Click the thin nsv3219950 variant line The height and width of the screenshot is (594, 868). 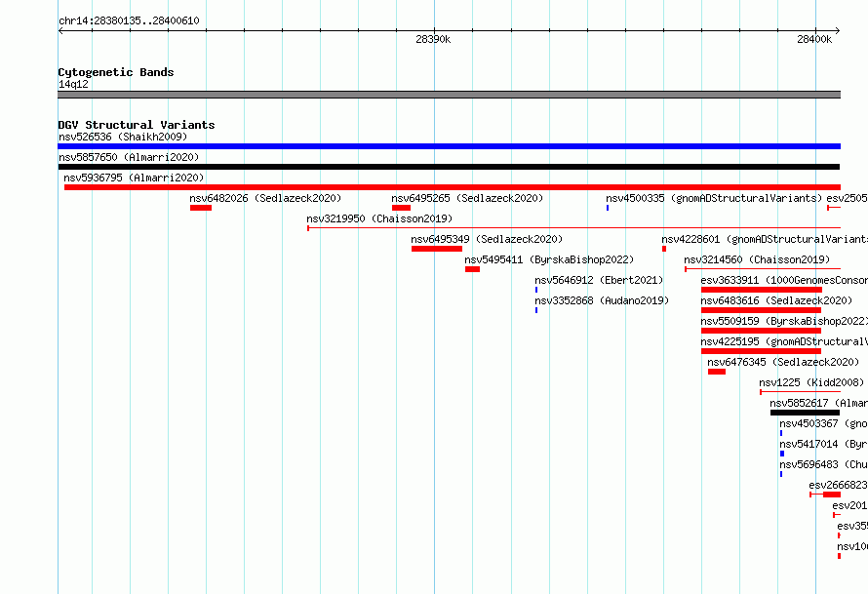click(574, 228)
